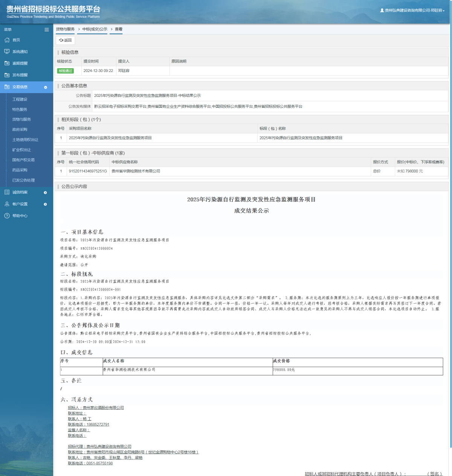Open the 发布提醒 menu item
452x476 pixels.
(x=26, y=75)
